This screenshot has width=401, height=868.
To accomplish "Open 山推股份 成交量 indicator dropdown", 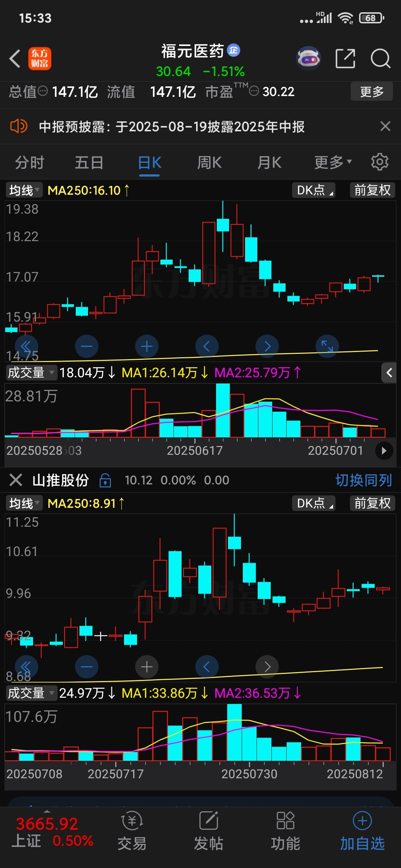I will [31, 693].
